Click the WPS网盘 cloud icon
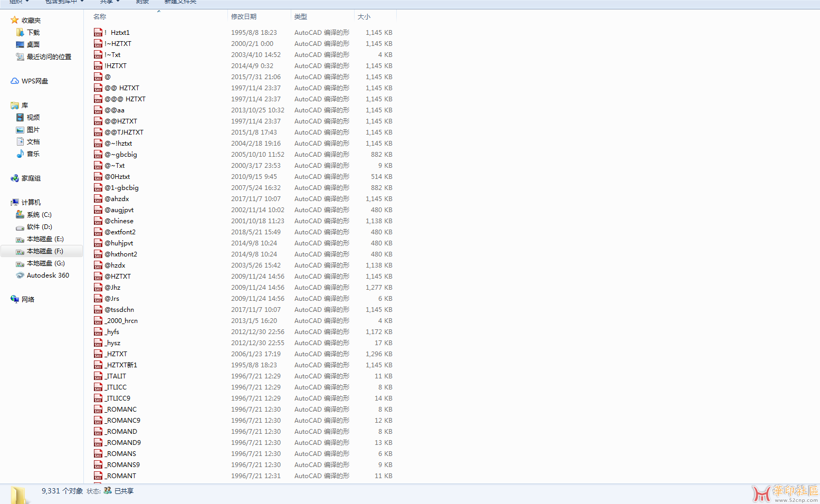The image size is (820, 504). coord(15,81)
